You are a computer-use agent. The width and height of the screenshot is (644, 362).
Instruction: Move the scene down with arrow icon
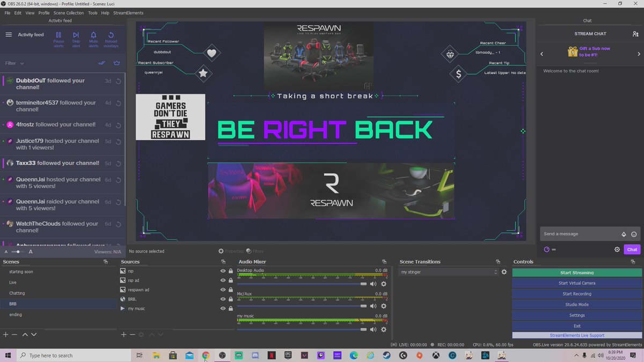click(x=34, y=334)
